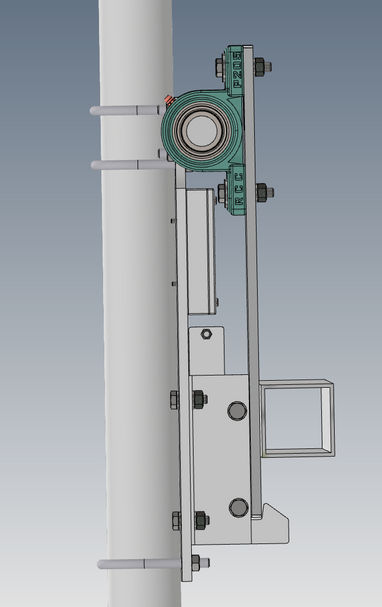Click the upper round hole in the mounting block
Screen dimensions: 382x607
pyautogui.click(x=237, y=411)
